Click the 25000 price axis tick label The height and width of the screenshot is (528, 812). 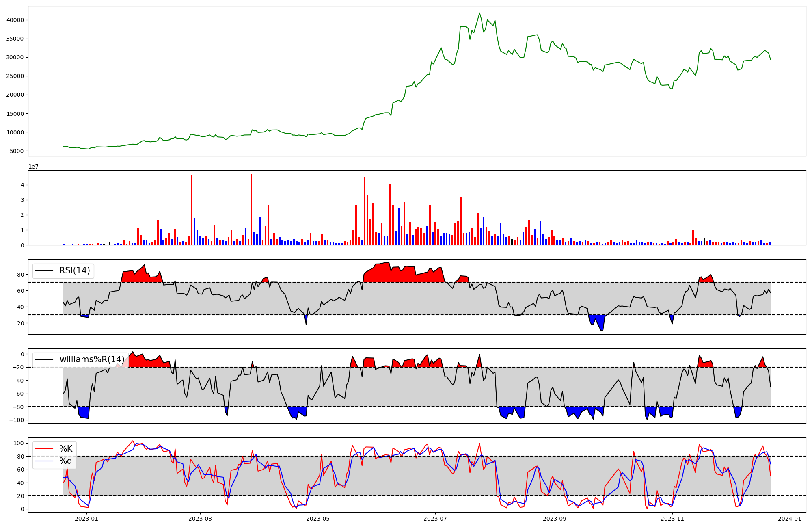point(16,76)
